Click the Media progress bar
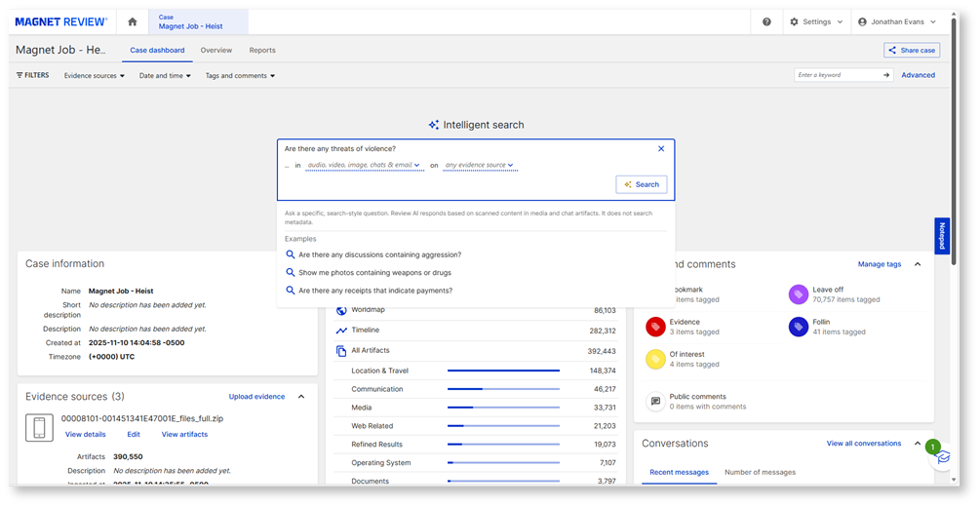Image resolution: width=980 pixels, height=507 pixels. tap(503, 408)
